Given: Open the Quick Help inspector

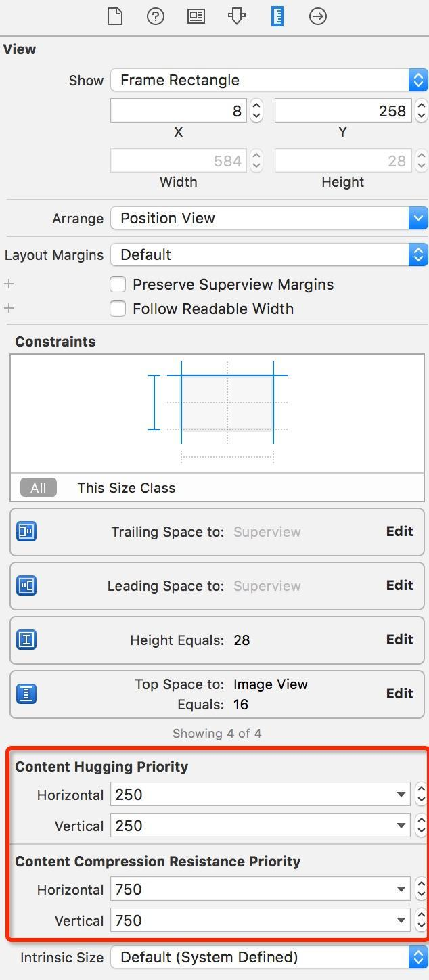Looking at the screenshot, I should coord(156,16).
